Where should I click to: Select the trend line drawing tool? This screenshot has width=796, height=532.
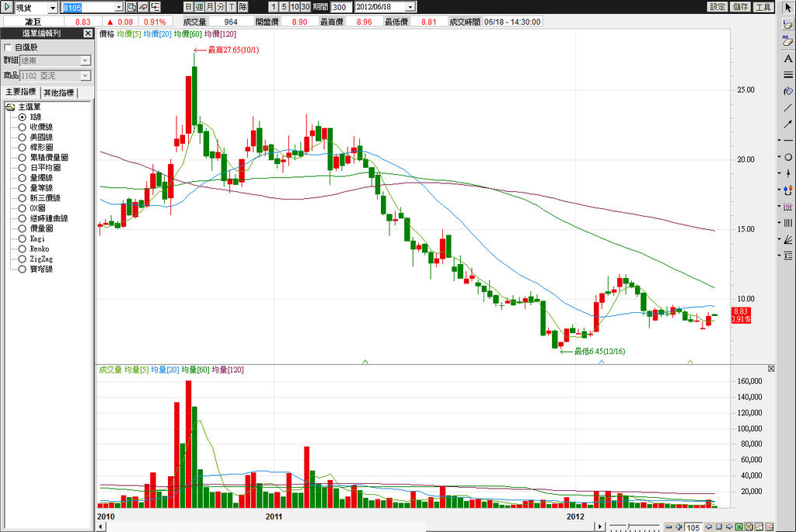[788, 107]
